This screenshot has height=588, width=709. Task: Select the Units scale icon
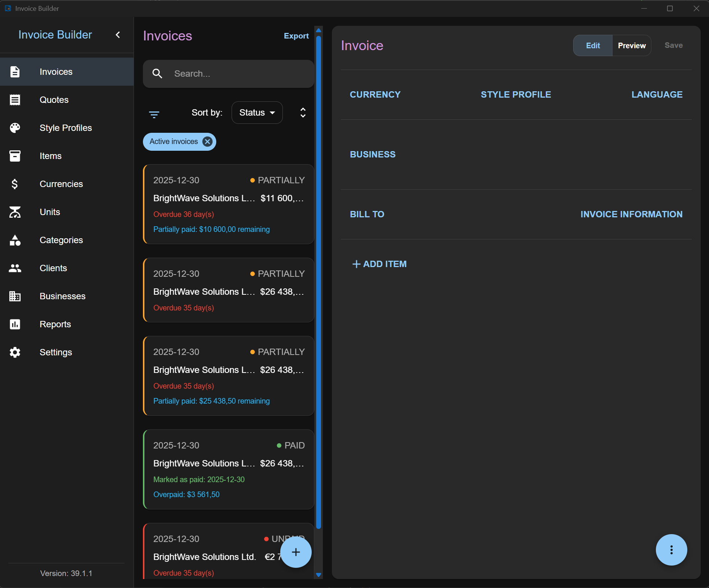pyautogui.click(x=15, y=212)
